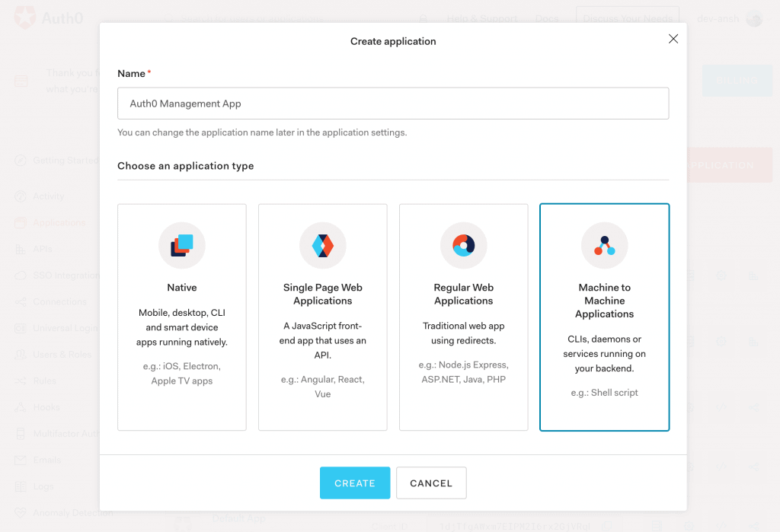Pick the Regular Web Applications card
The width and height of the screenshot is (780, 532).
click(463, 317)
